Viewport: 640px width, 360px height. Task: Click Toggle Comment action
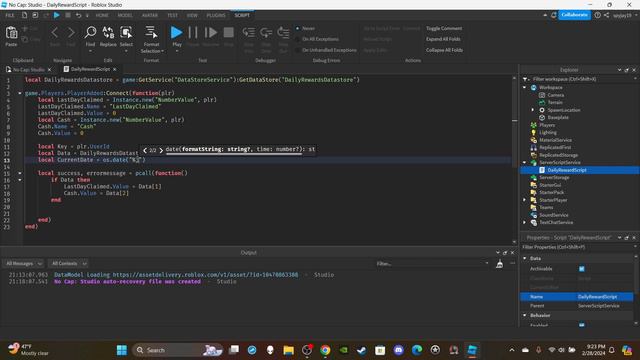tap(444, 29)
